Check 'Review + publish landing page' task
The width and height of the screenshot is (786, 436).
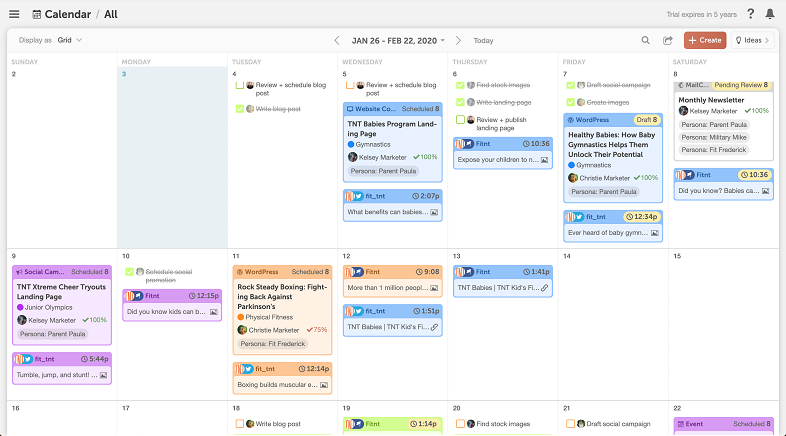click(x=460, y=120)
